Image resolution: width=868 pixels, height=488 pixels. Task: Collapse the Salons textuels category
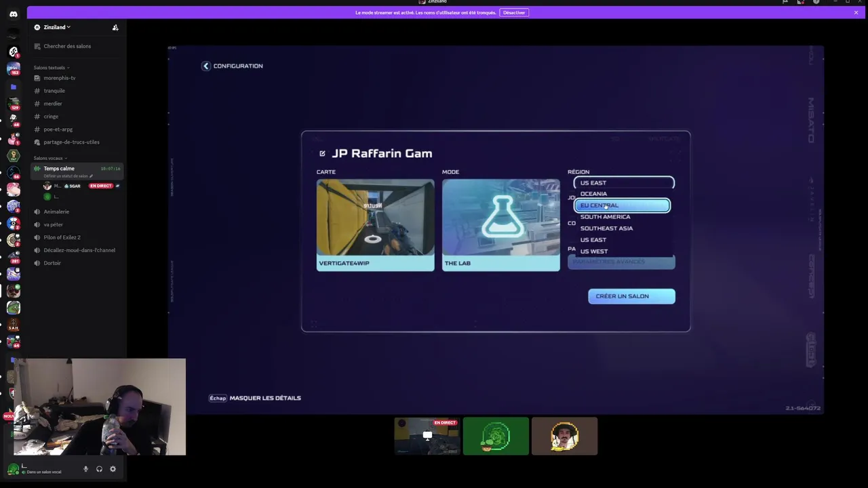pos(51,68)
